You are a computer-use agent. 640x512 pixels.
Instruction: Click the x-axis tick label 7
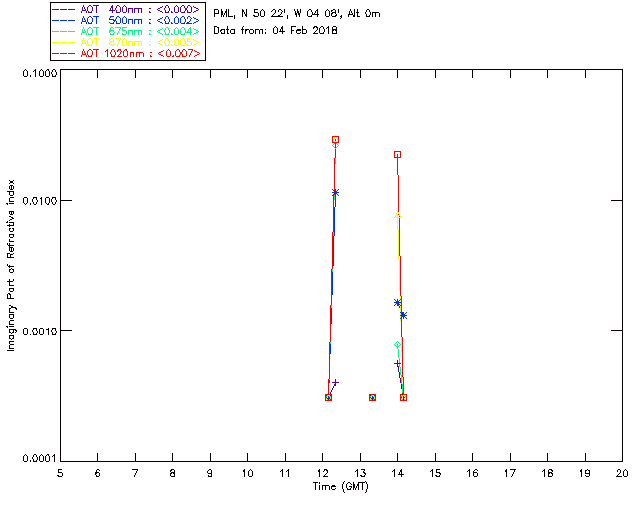135,473
